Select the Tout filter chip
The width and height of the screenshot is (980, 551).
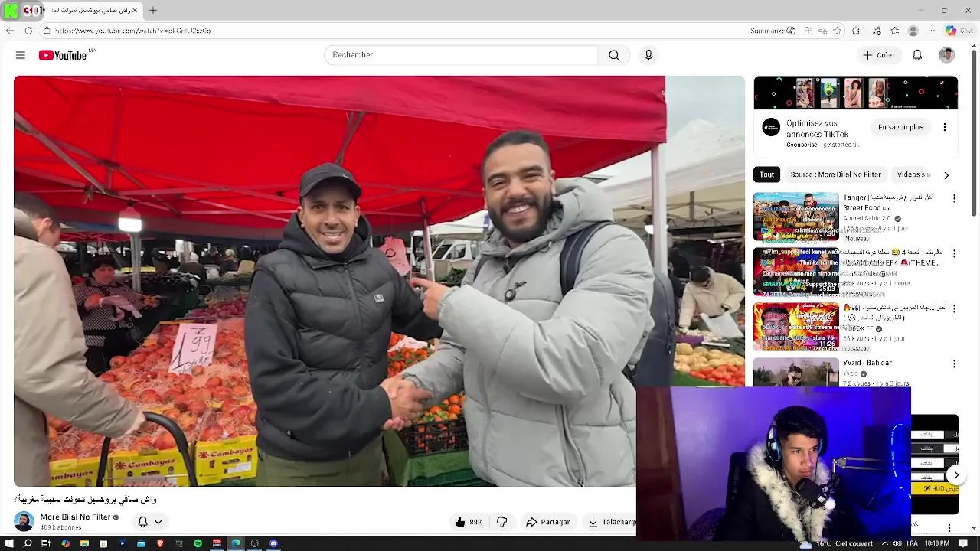click(766, 174)
